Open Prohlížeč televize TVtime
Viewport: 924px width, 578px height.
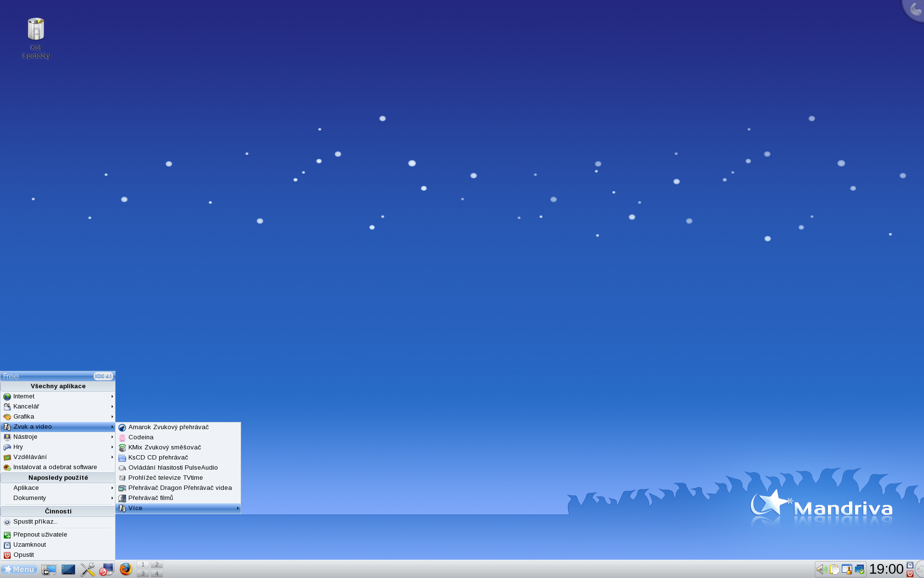point(178,478)
